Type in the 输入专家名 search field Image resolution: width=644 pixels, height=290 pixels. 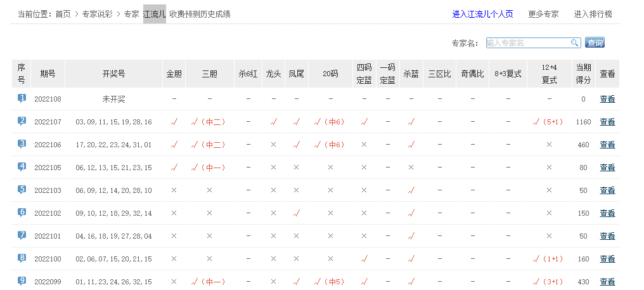(x=528, y=43)
